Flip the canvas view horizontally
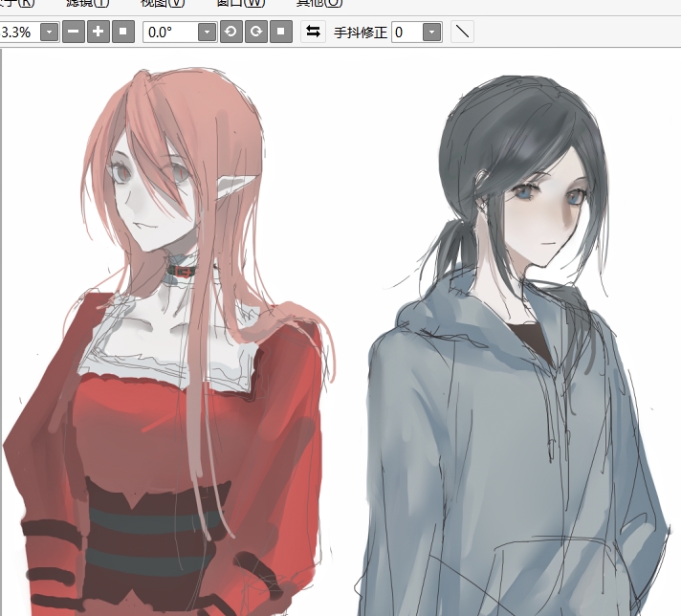 [313, 32]
